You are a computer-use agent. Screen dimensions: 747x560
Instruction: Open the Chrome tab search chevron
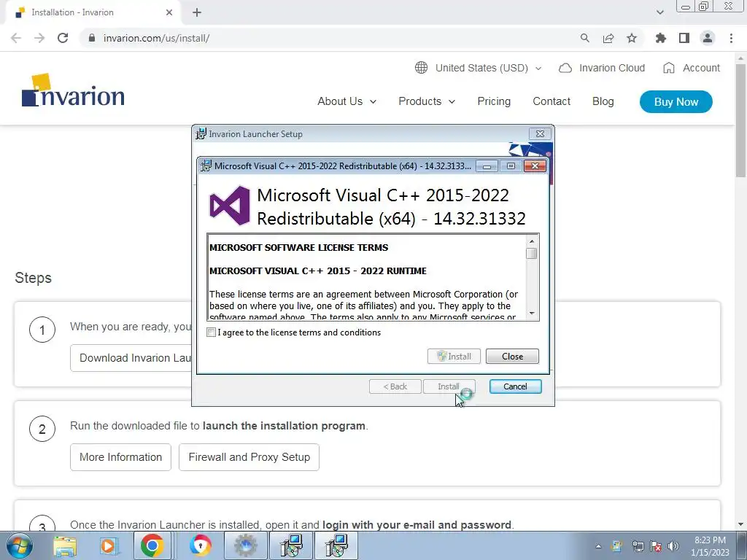point(659,12)
